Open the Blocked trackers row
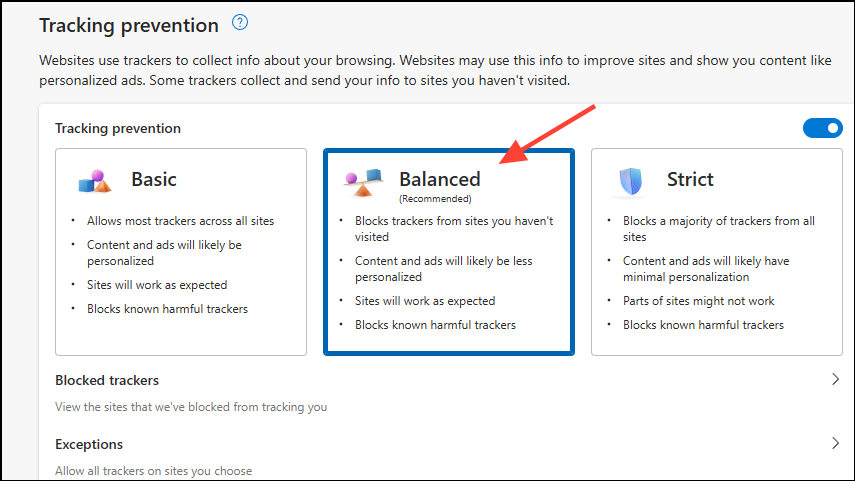The width and height of the screenshot is (855, 481). (107, 380)
